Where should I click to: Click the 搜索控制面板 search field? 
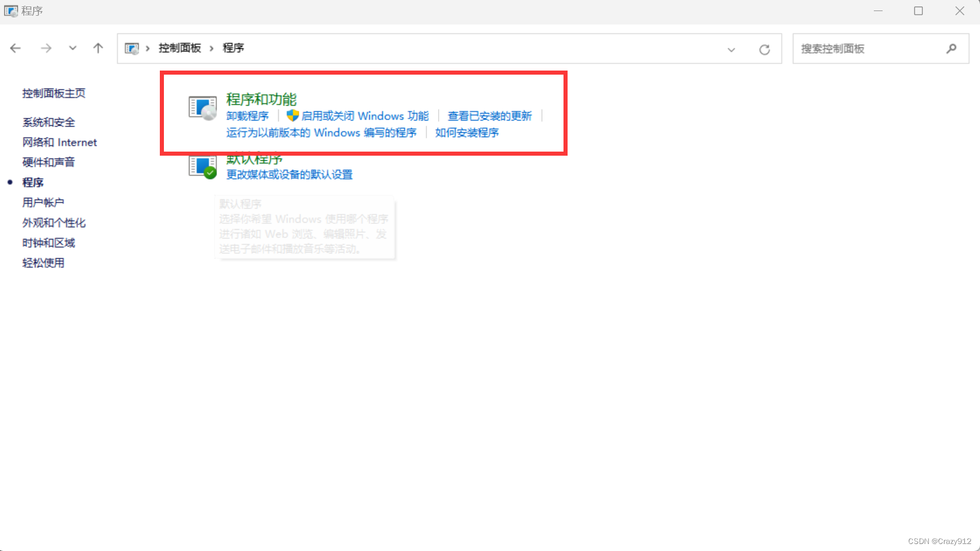tap(881, 48)
